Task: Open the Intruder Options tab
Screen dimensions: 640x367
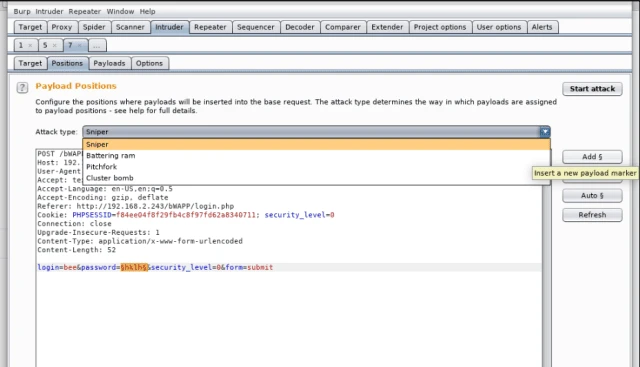Action: (149, 63)
